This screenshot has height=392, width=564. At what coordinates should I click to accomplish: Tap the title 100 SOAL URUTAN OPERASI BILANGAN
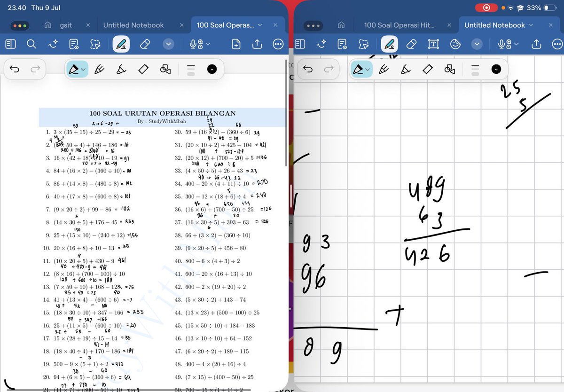point(163,113)
